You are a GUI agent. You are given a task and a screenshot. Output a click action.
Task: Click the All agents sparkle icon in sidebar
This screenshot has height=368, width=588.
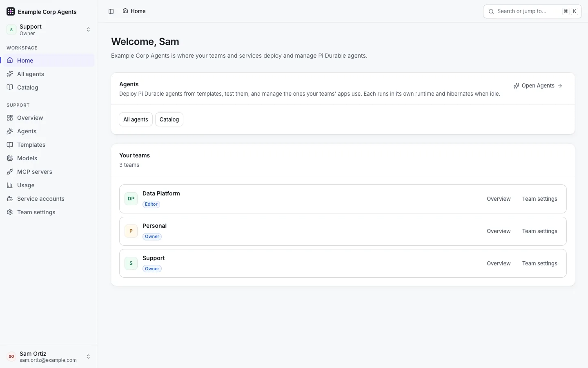click(x=10, y=74)
